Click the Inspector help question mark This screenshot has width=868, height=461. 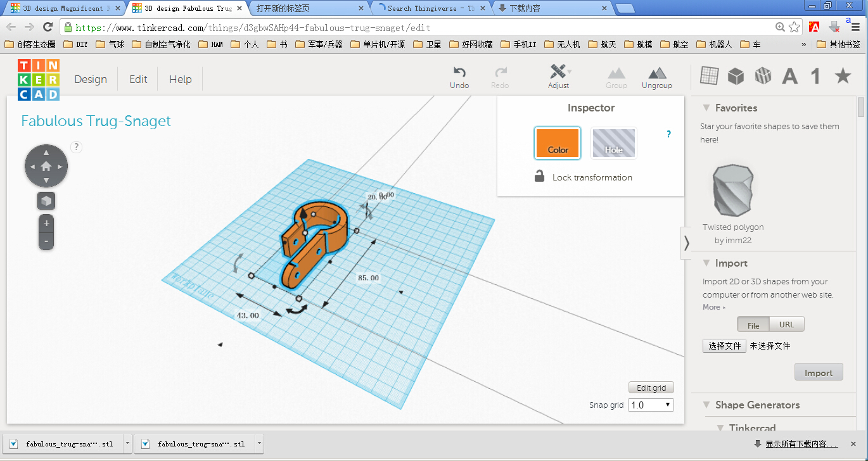tap(668, 134)
